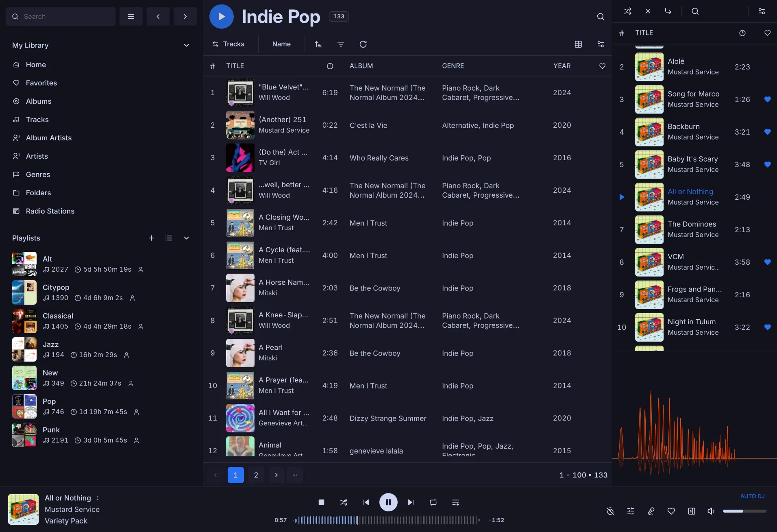
Task: Navigate back with left arrow
Action: 158,17
